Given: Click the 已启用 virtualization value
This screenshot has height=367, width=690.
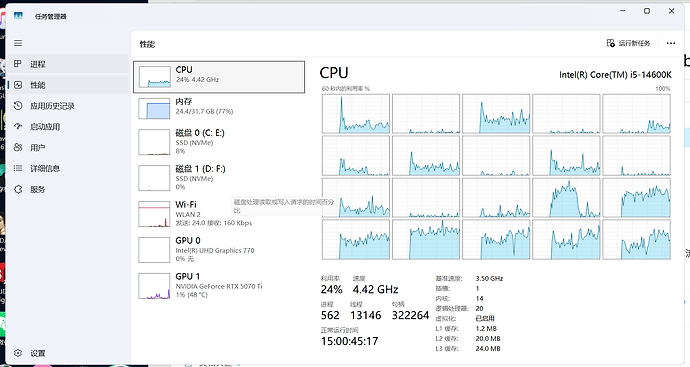Looking at the screenshot, I should click(x=485, y=318).
